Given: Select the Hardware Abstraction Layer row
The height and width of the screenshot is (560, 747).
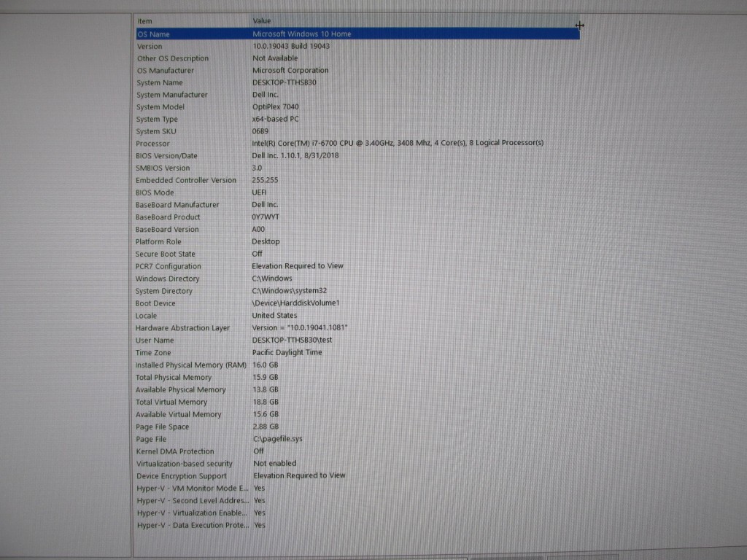Looking at the screenshot, I should 357,328.
